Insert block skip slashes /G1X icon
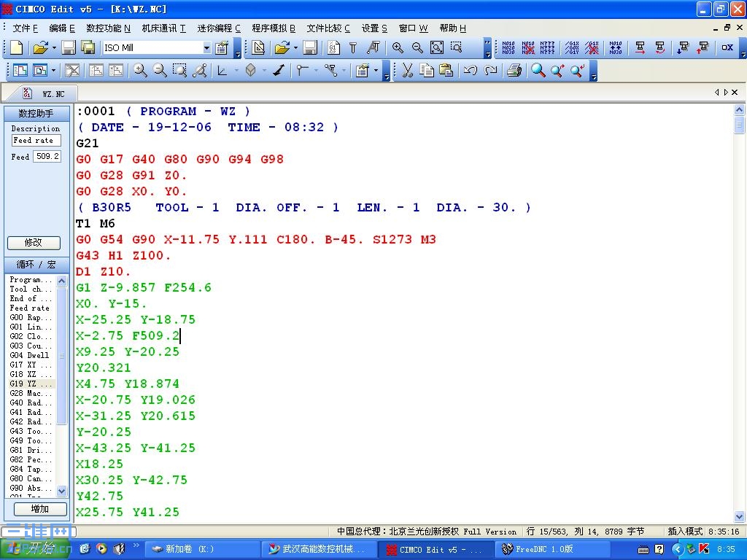The image size is (747, 560). pos(572,47)
